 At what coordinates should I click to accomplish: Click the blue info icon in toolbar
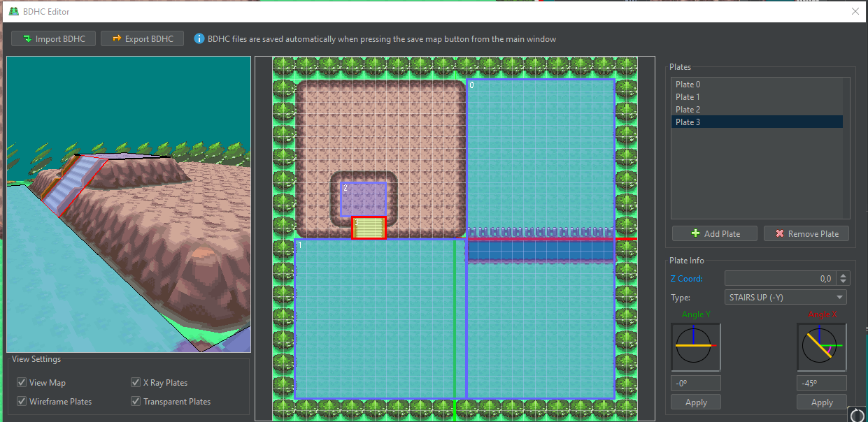199,39
